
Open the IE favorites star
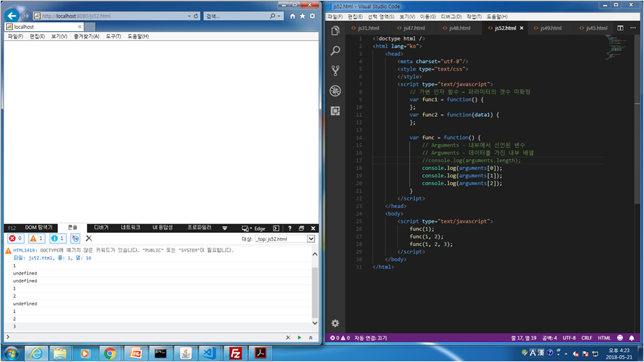pos(303,16)
